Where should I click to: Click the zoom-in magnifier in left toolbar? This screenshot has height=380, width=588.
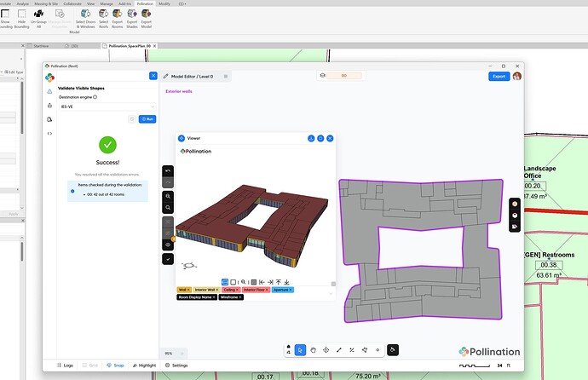[x=169, y=196]
